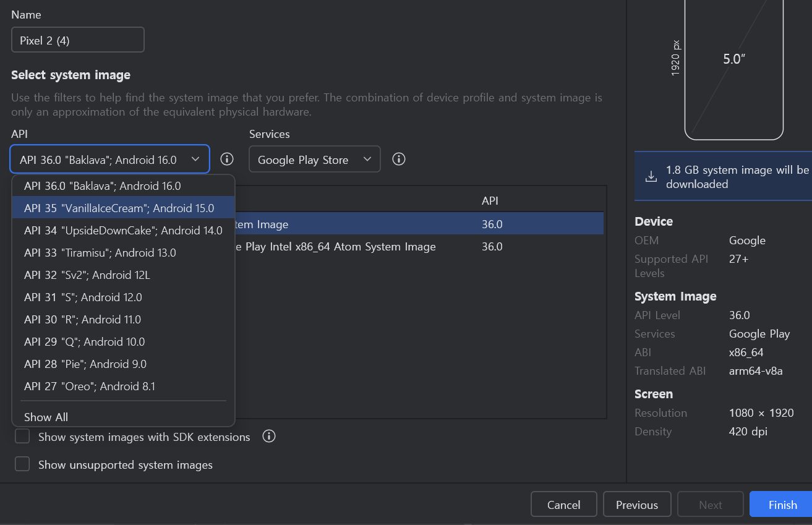The width and height of the screenshot is (812, 525).
Task: Select API 30 R Android 11.0
Action: [x=82, y=320]
